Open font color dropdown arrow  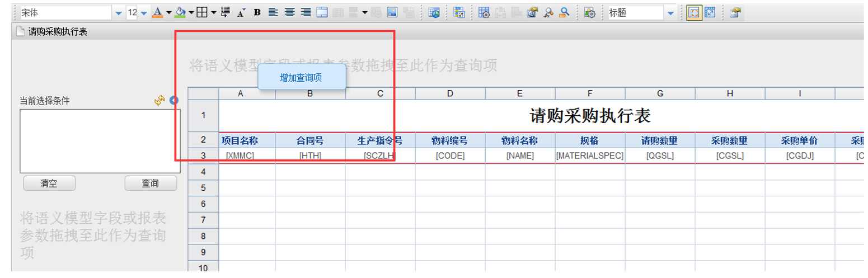168,12
